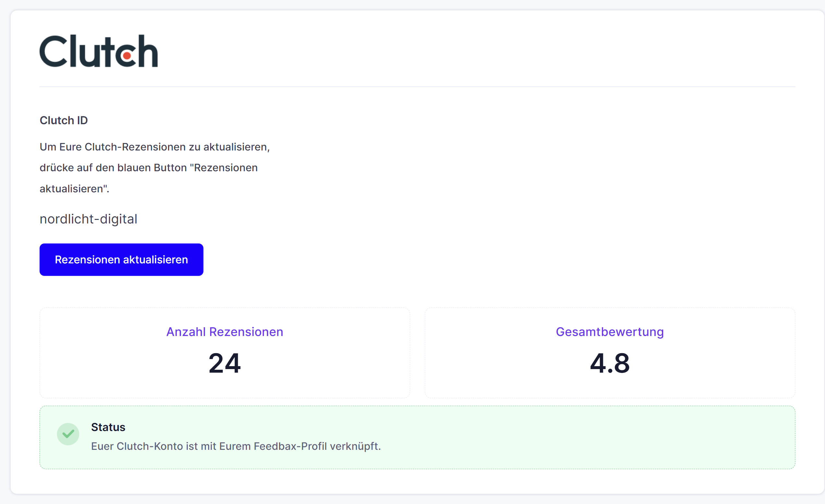Screen dimensions: 825x504
Task: Click the Clutch logo
Action: [x=99, y=51]
